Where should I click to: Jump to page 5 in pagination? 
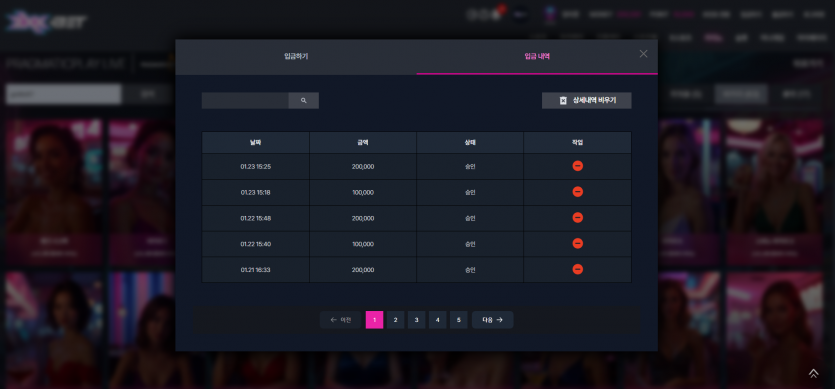[459, 320]
